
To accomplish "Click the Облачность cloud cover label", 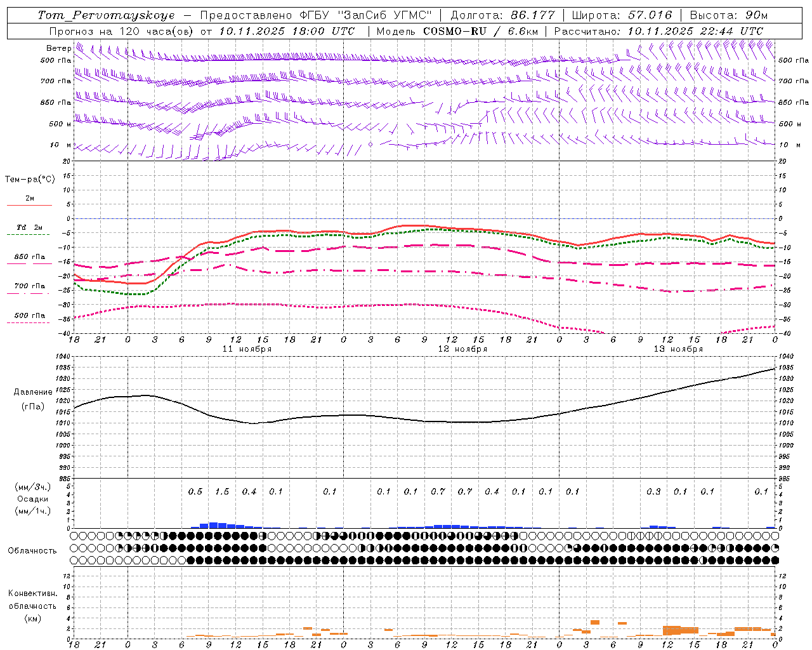I will 32,551.
